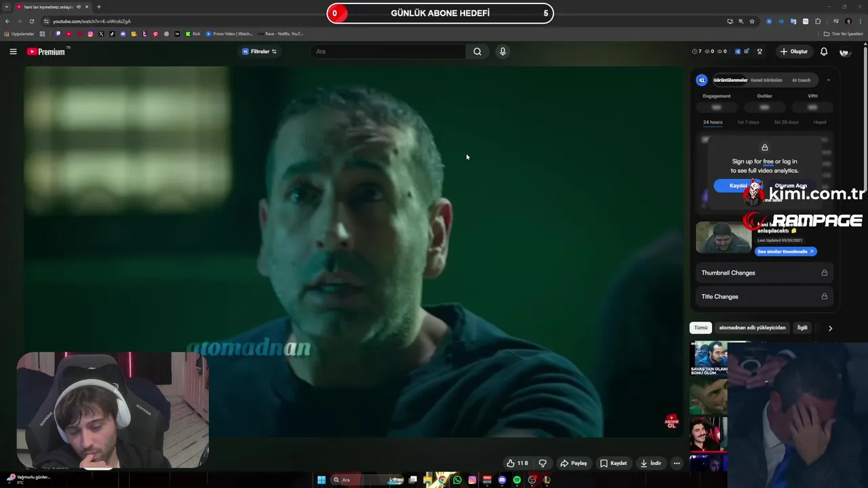Open the YouTube notifications bell
This screenshot has width=868, height=488.
point(824,52)
